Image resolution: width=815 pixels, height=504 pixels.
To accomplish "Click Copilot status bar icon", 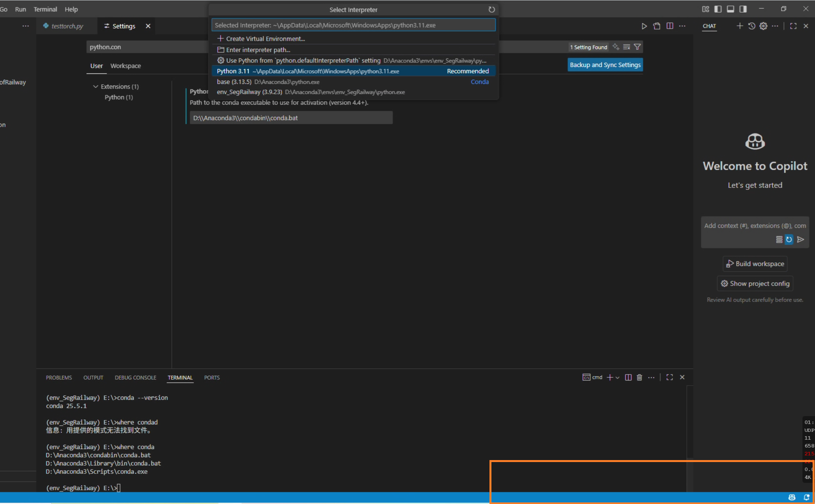I will [x=792, y=497].
